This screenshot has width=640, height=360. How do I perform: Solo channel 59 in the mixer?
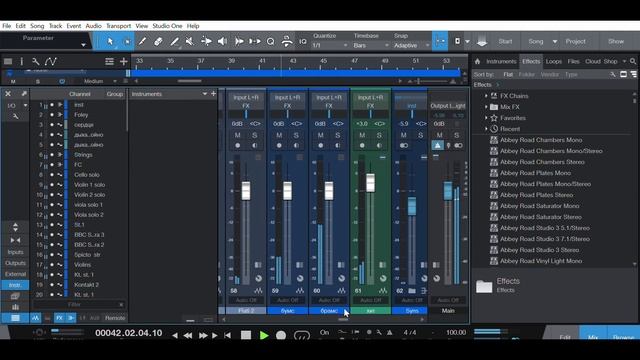(296, 135)
